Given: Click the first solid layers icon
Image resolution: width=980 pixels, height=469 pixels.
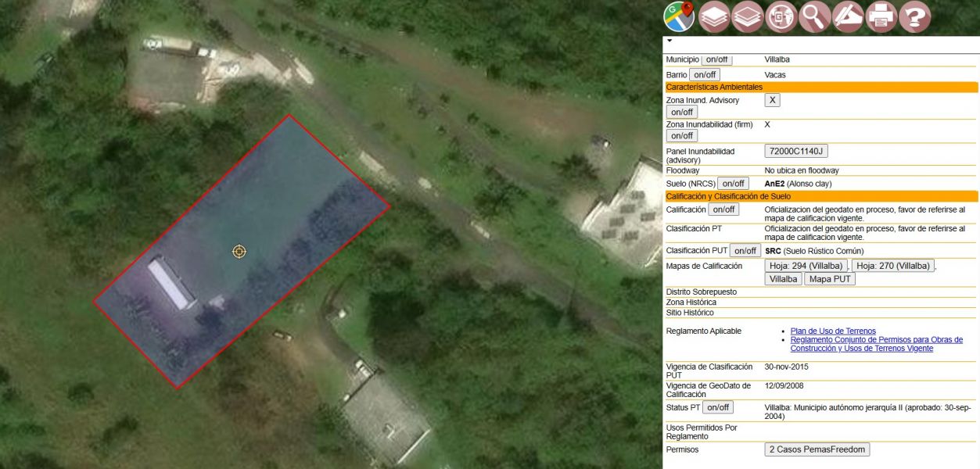Looking at the screenshot, I should point(714,16).
